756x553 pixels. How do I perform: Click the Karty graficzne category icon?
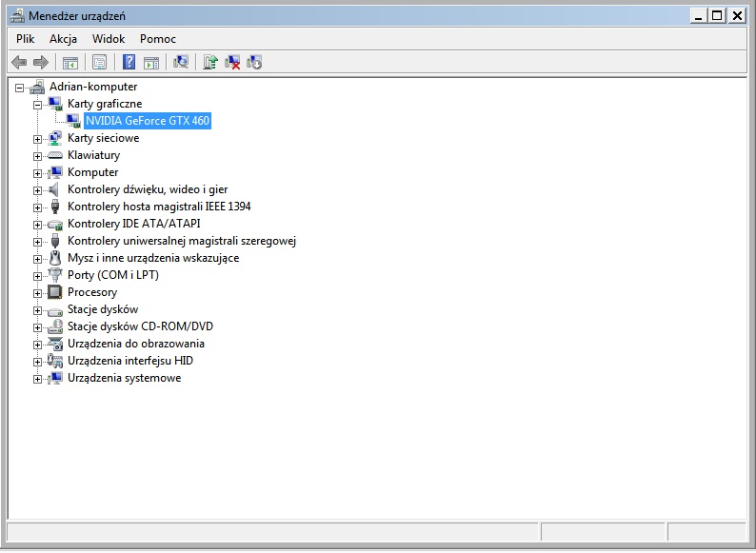click(55, 104)
